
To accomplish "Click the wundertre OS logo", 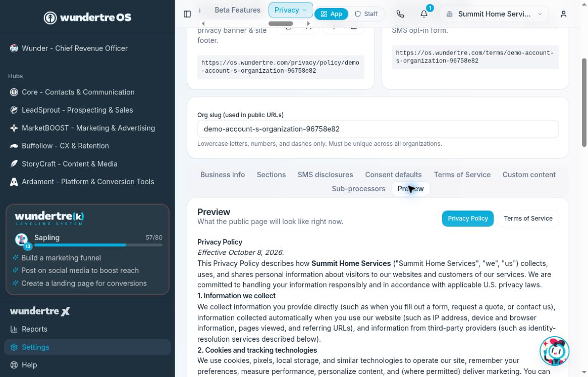I will pos(87,17).
